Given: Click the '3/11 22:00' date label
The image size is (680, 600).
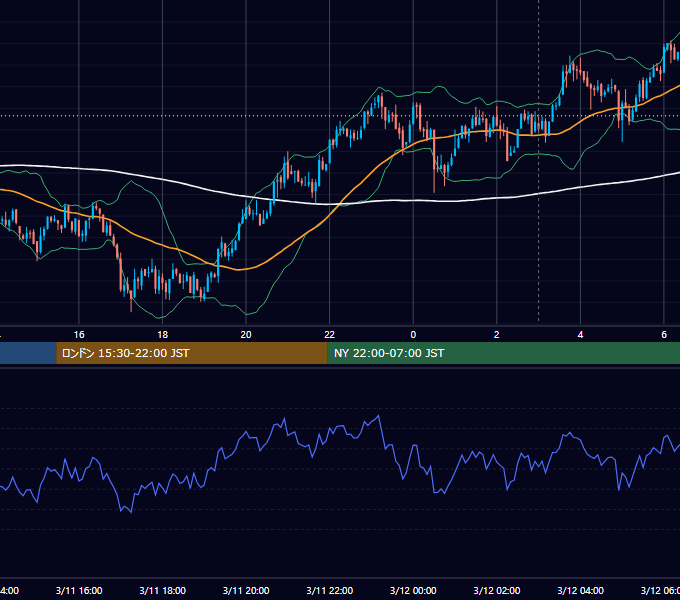Looking at the screenshot, I should tap(330, 590).
